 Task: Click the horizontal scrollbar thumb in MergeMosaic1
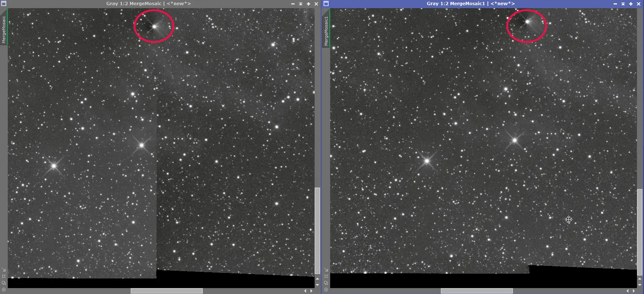477,291
